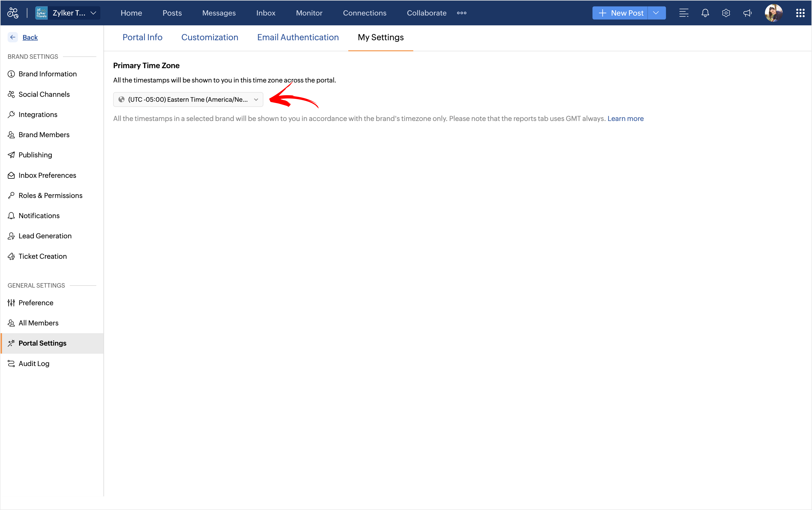Follow the Learn more link

625,118
